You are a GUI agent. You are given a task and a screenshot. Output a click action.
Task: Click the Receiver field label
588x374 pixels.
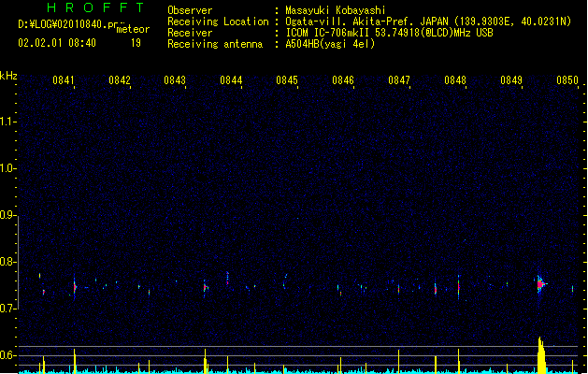[x=190, y=33]
